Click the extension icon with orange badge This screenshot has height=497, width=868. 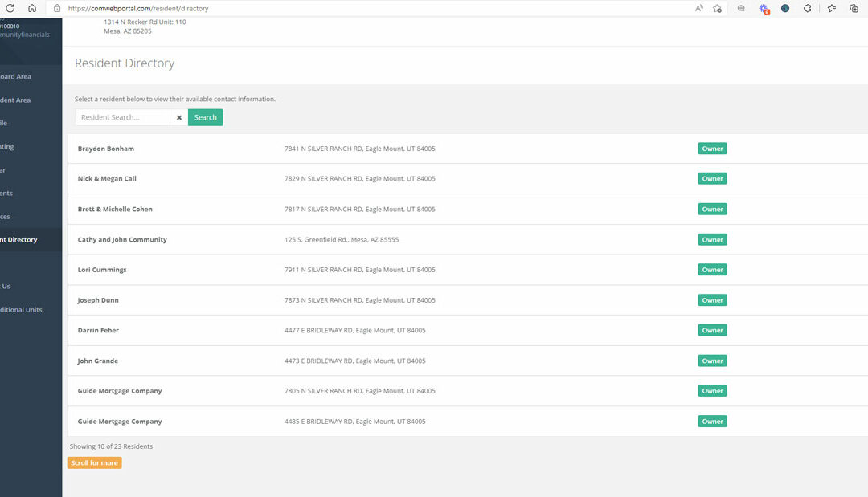point(764,8)
